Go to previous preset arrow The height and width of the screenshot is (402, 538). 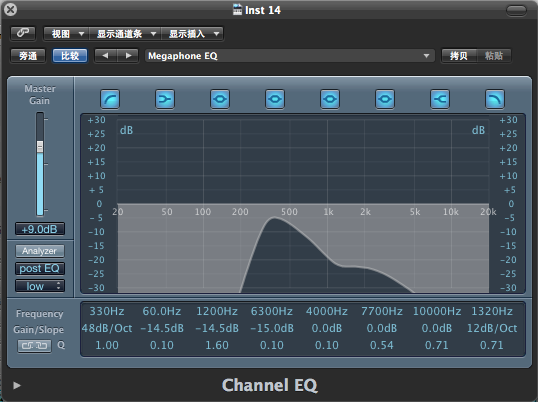[106, 56]
